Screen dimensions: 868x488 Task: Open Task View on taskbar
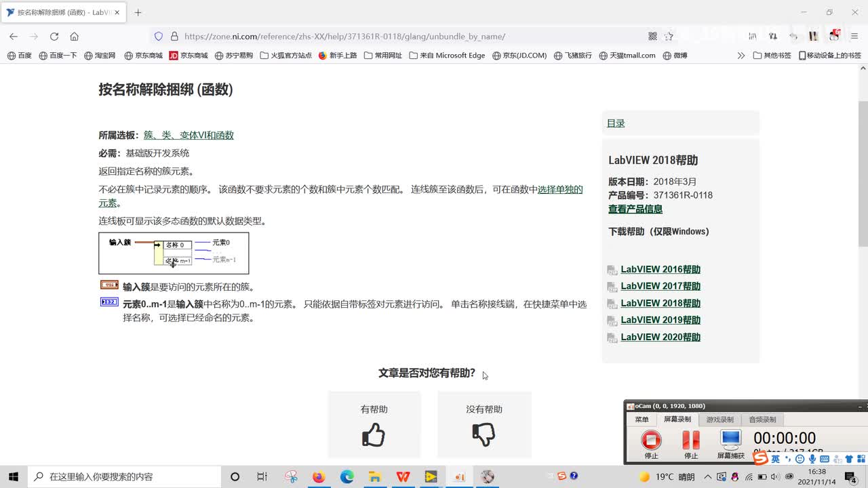click(262, 476)
